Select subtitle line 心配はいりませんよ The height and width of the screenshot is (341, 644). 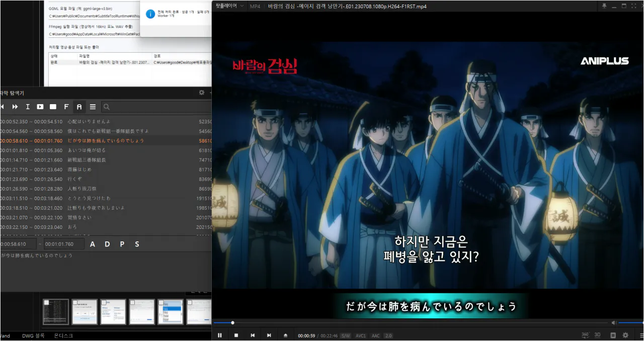[106, 122]
